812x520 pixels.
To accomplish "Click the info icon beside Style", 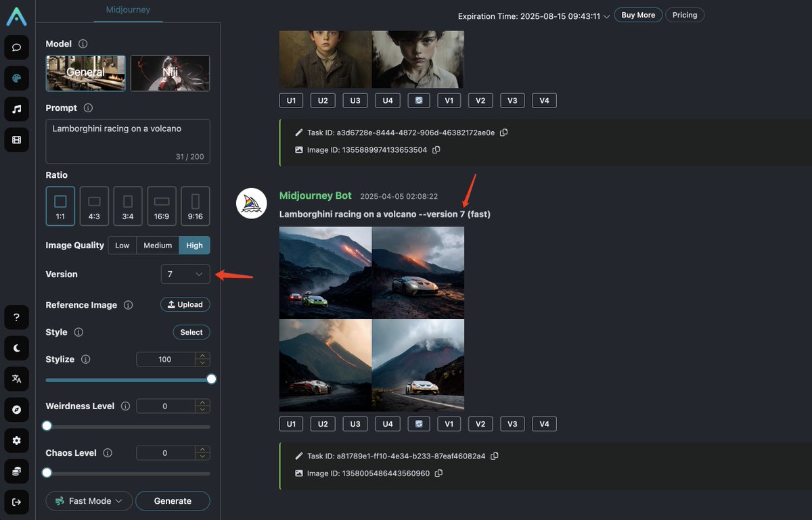I will [78, 332].
